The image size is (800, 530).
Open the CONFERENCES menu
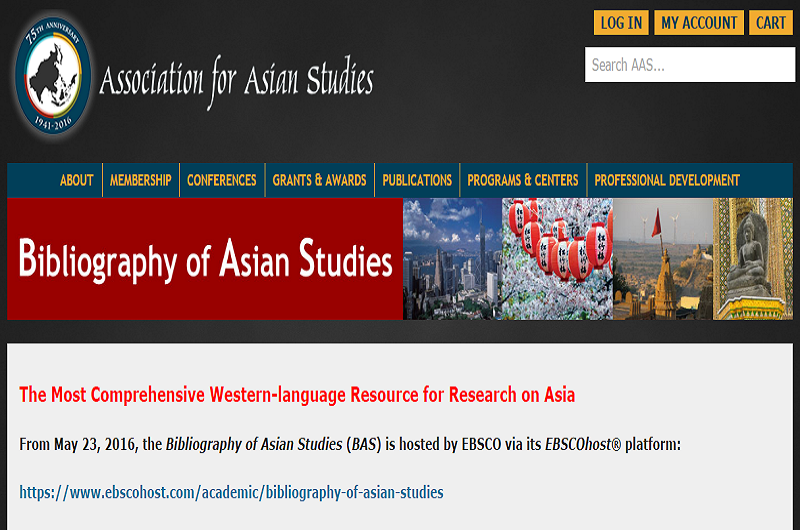coord(222,180)
